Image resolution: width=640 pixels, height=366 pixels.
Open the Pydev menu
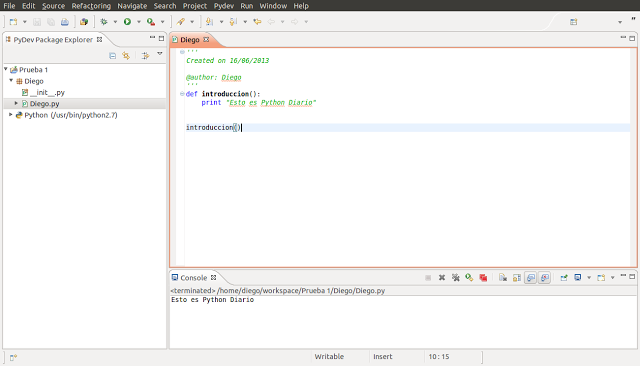[x=224, y=6]
